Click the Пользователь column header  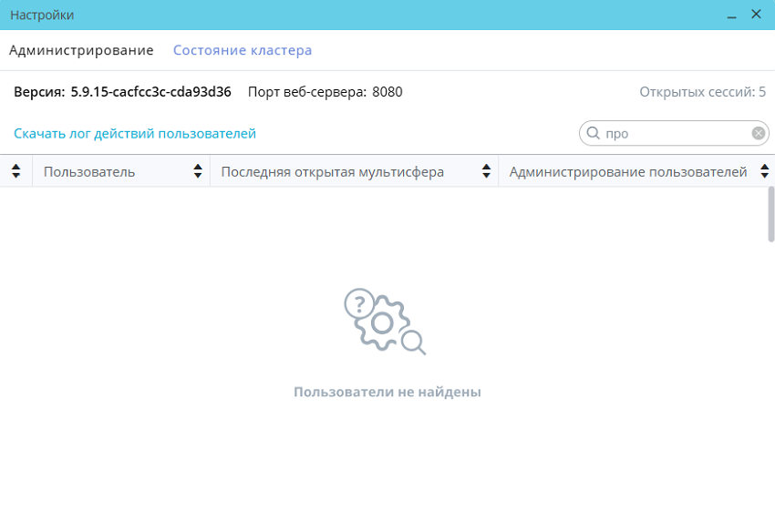[89, 172]
